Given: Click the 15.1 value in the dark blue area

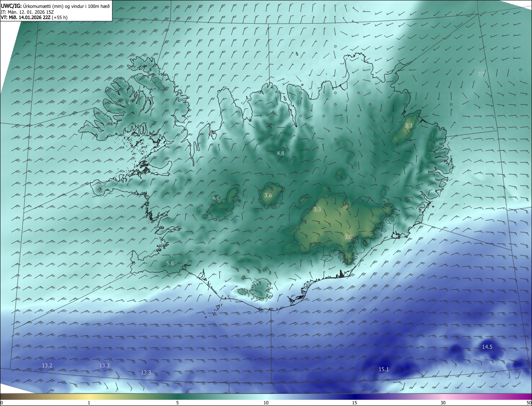Looking at the screenshot, I should (x=384, y=369).
